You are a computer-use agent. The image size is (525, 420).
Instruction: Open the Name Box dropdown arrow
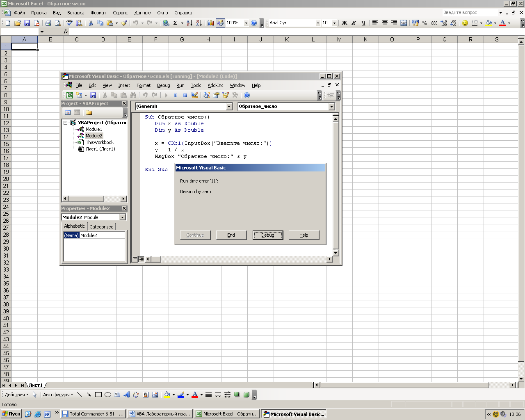[42, 32]
